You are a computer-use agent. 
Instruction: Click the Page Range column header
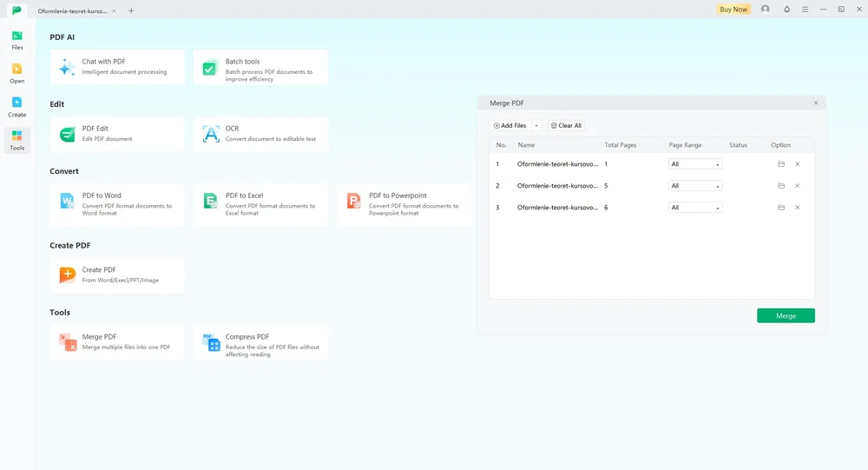pyautogui.click(x=685, y=145)
